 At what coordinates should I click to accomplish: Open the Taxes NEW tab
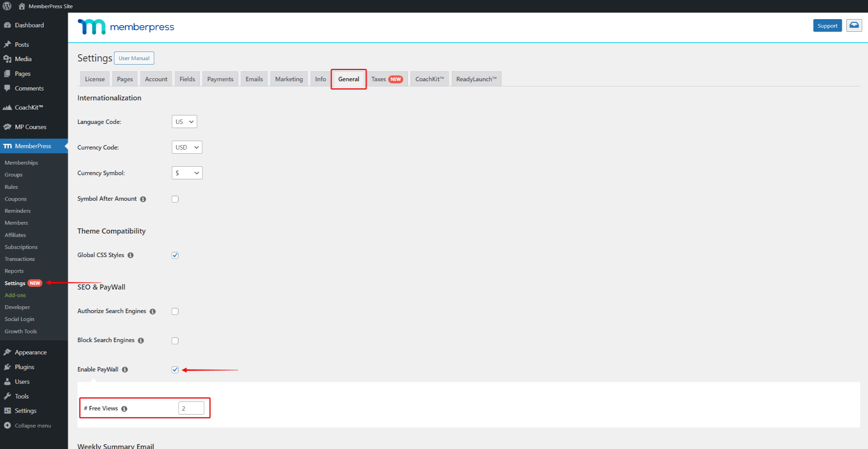click(x=387, y=79)
